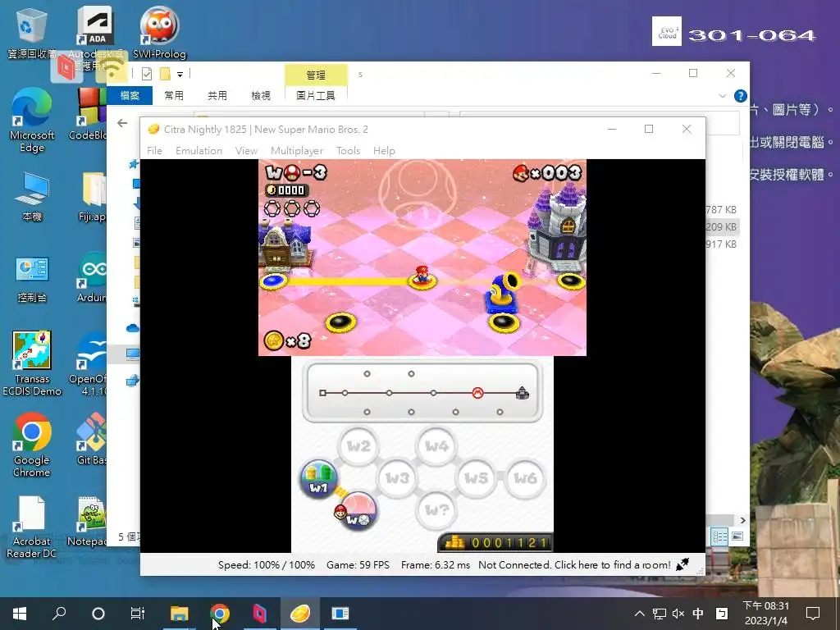Select the W5 world bubble
The image size is (840, 630).
[x=476, y=478]
